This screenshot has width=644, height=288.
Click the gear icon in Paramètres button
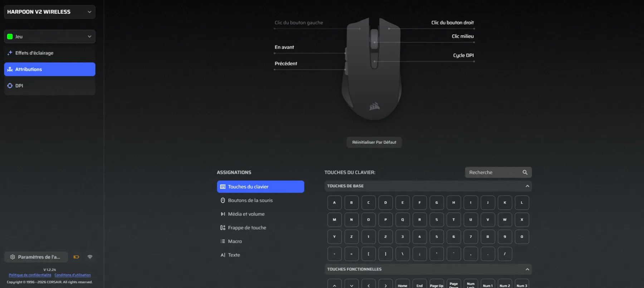pos(13,257)
